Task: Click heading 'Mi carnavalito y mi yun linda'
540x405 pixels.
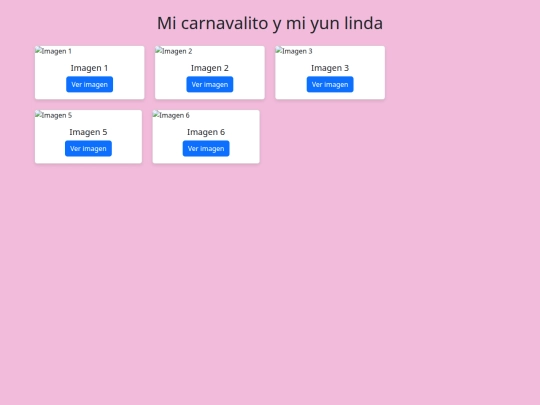Action: point(270,23)
